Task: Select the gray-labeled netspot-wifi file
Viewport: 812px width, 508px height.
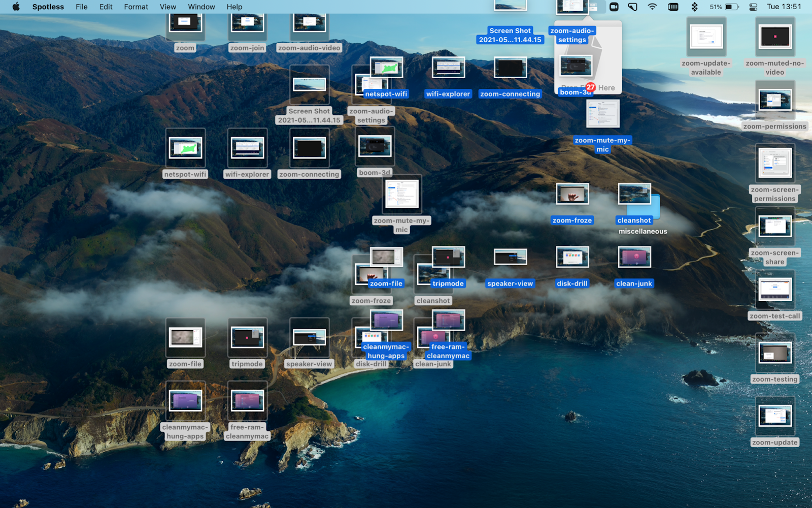Action: coord(185,148)
